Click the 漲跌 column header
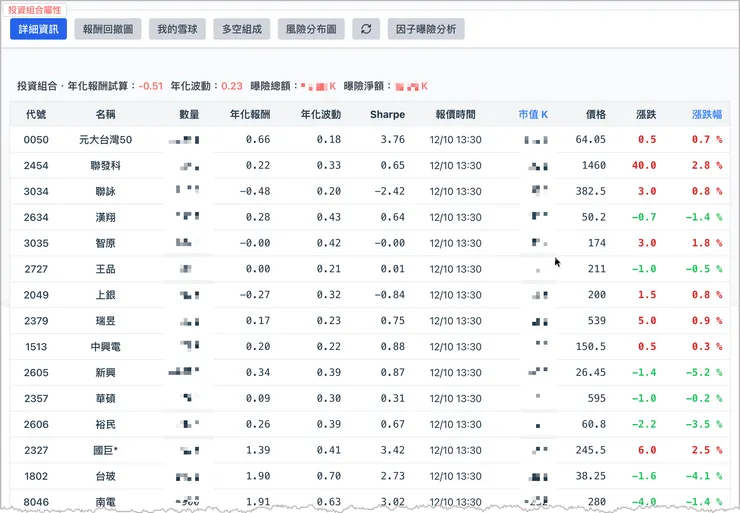Image resolution: width=740 pixels, height=513 pixels. [x=646, y=114]
